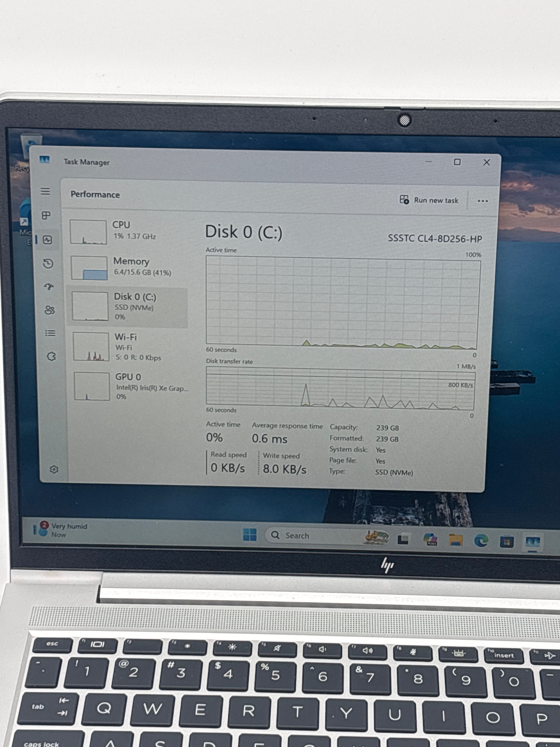Image resolution: width=560 pixels, height=747 pixels.
Task: Open the three-dots more options menu
Action: point(483,201)
